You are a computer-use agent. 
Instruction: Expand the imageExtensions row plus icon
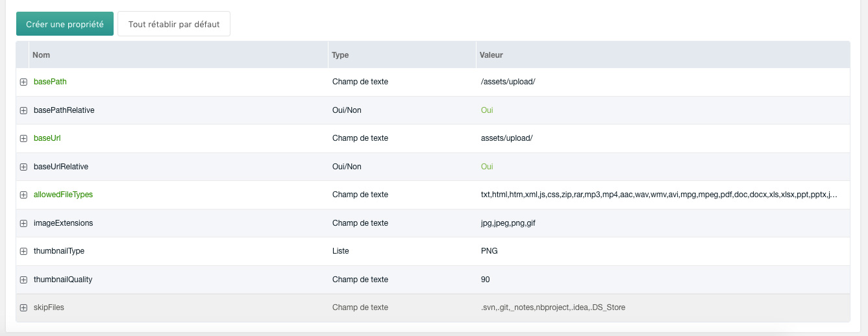tap(23, 223)
